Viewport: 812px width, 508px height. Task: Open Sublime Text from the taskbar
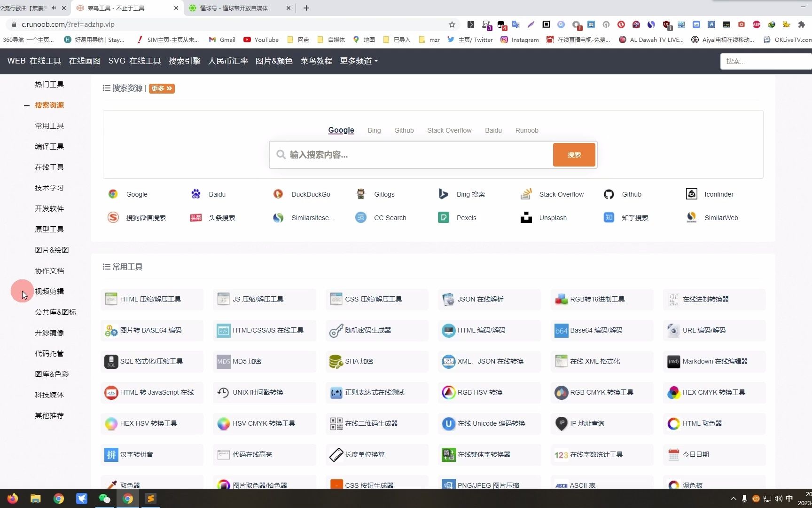tap(150, 499)
